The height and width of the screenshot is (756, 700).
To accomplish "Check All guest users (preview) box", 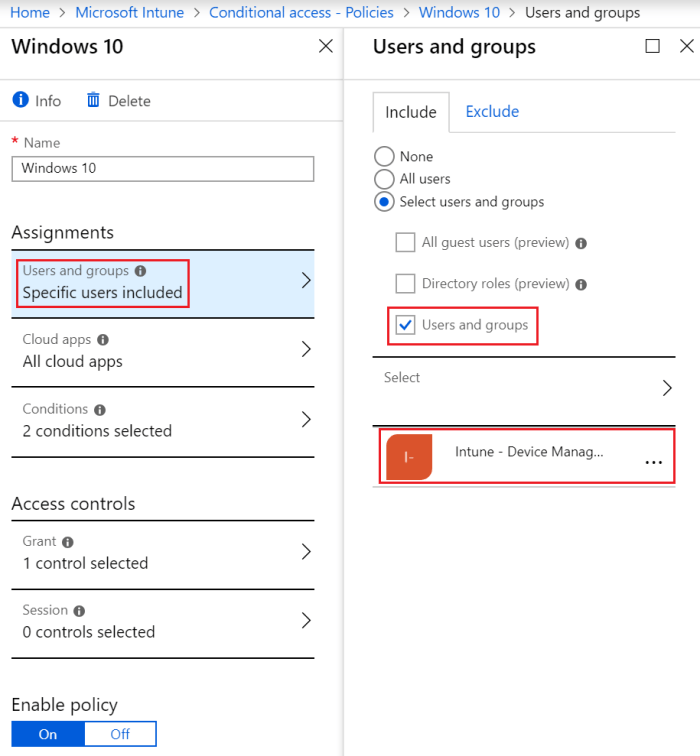I will coord(405,242).
